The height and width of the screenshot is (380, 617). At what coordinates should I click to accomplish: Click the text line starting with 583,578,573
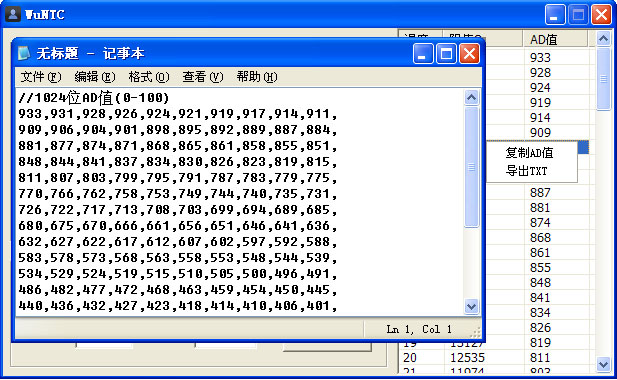pyautogui.click(x=177, y=258)
